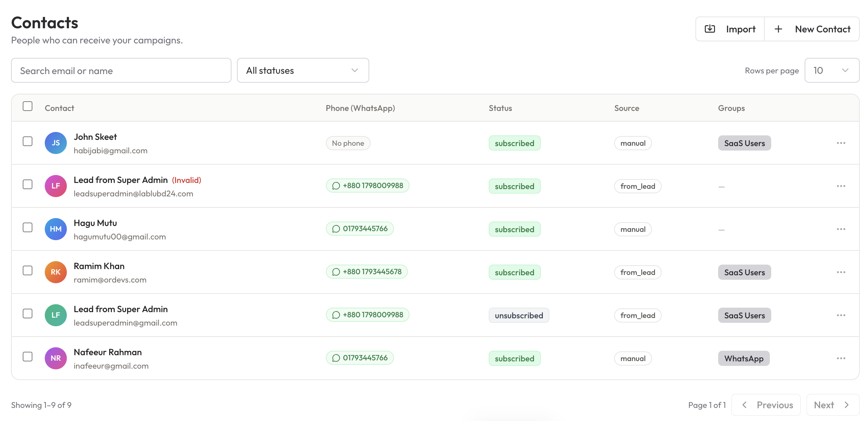Viewport: 868px width, 421px height.
Task: Open three-dot menu for leadsuperadmin@lablubd24.com row
Action: pos(841,186)
